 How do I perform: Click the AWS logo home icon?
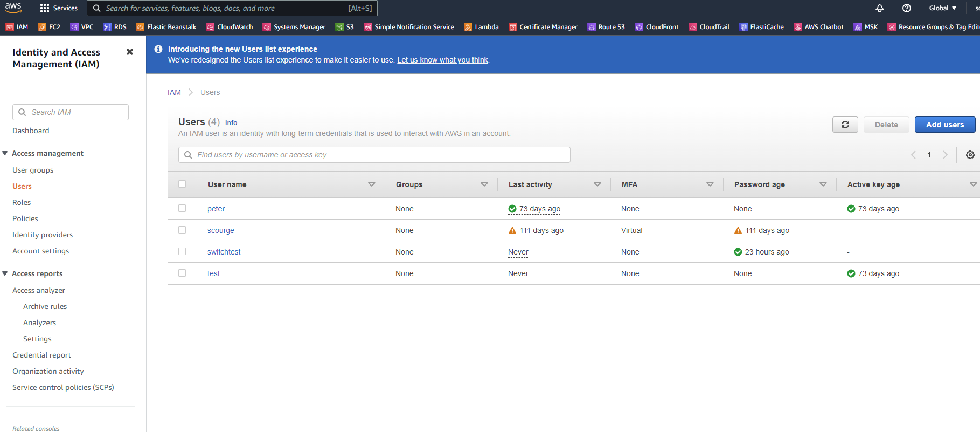tap(13, 8)
